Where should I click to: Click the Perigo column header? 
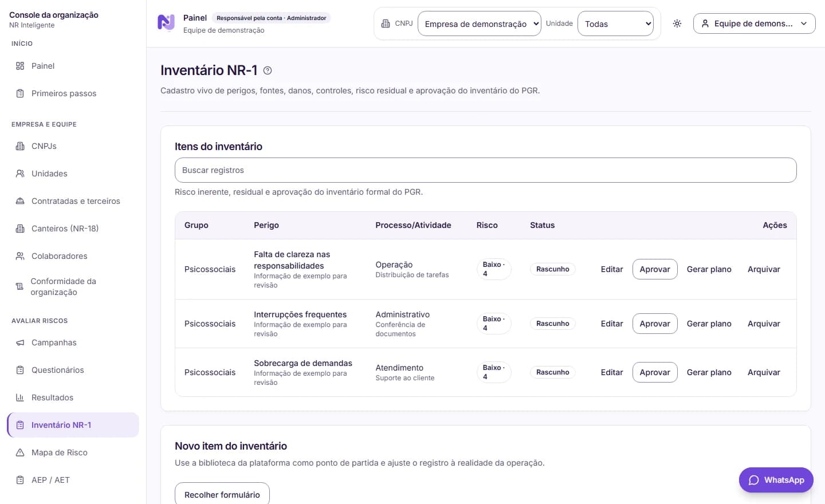tap(266, 225)
